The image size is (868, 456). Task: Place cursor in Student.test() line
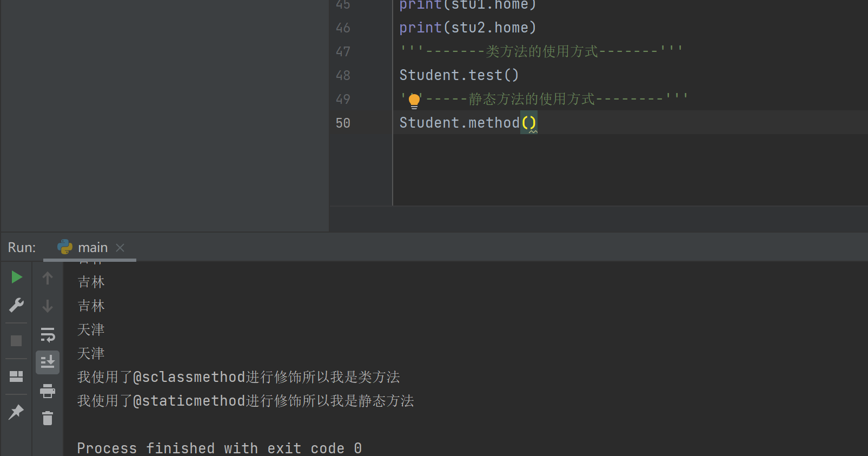pyautogui.click(x=459, y=75)
